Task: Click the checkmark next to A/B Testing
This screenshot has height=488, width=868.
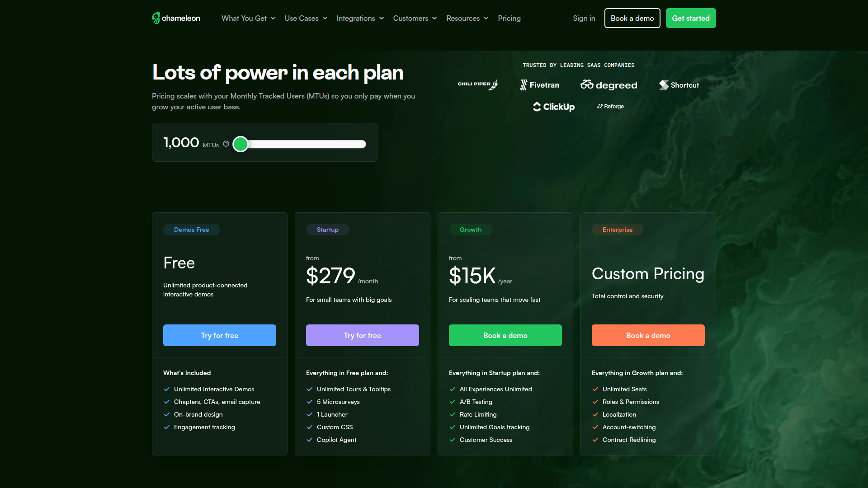Action: click(x=453, y=402)
